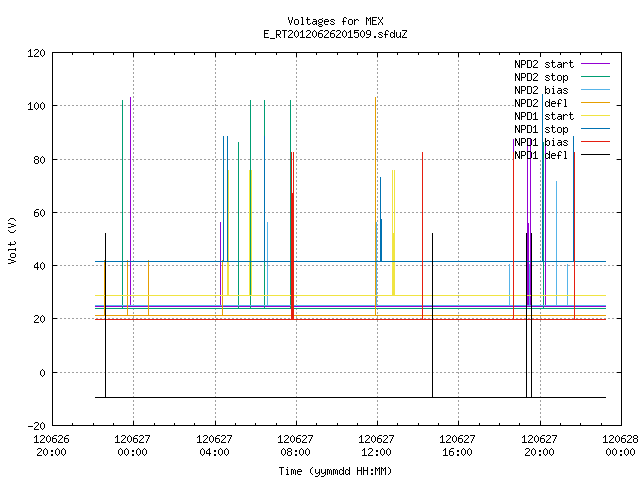Select the 'NPD2 bias' legend label

pyautogui.click(x=541, y=90)
